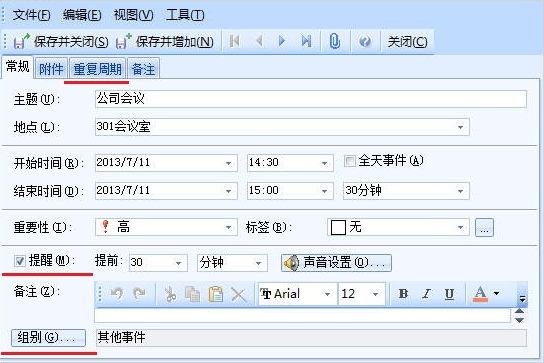This screenshot has width=544, height=363.
Task: Click the font color A icon
Action: [481, 294]
